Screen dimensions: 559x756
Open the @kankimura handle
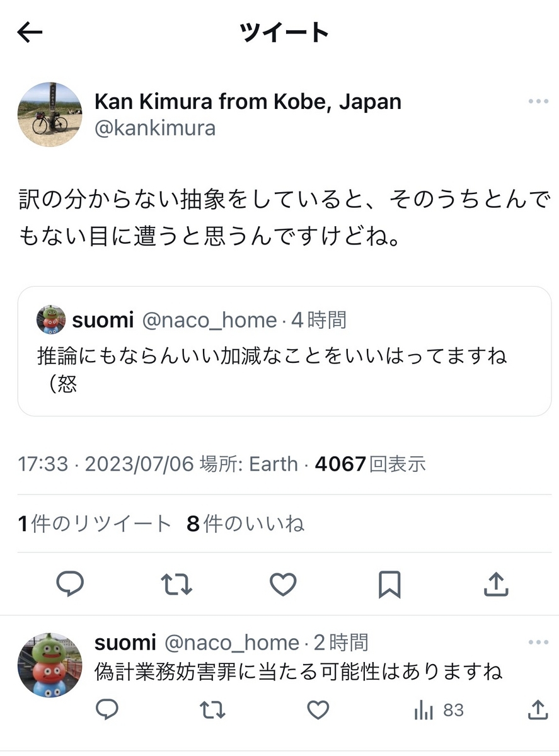(x=155, y=129)
